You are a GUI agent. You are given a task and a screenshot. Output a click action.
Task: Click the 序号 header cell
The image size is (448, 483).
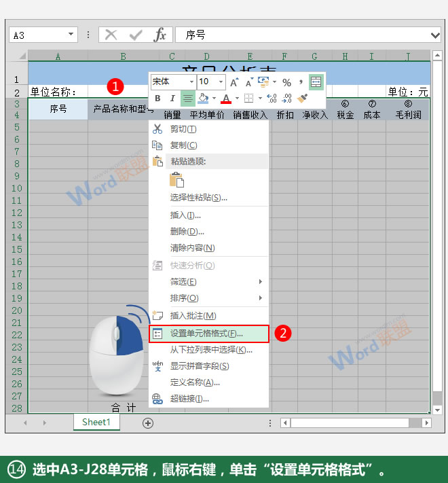tap(58, 109)
